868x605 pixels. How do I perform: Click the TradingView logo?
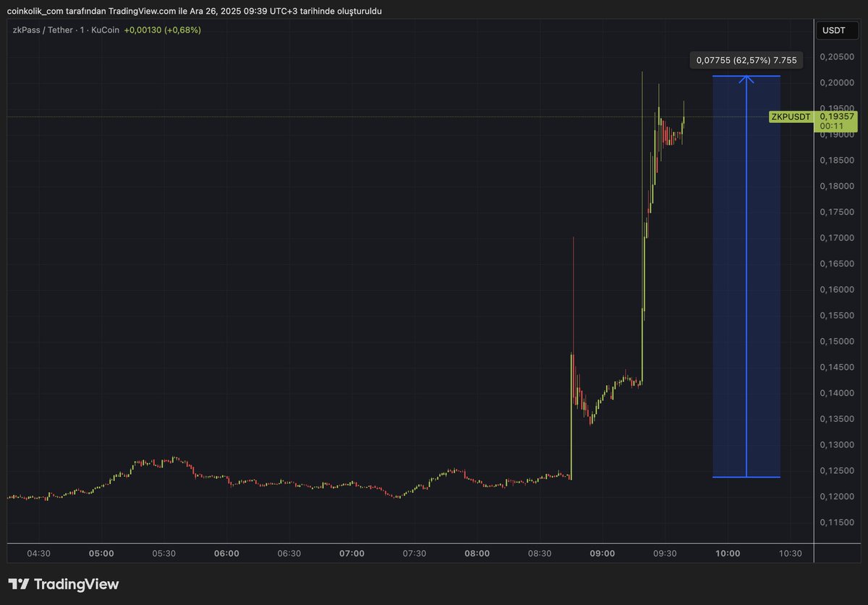pos(64,584)
